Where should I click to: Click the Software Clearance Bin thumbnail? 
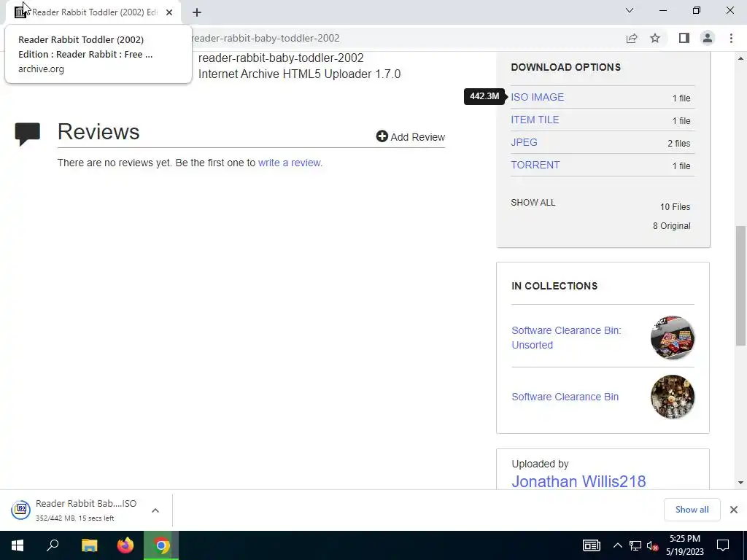[x=672, y=397]
